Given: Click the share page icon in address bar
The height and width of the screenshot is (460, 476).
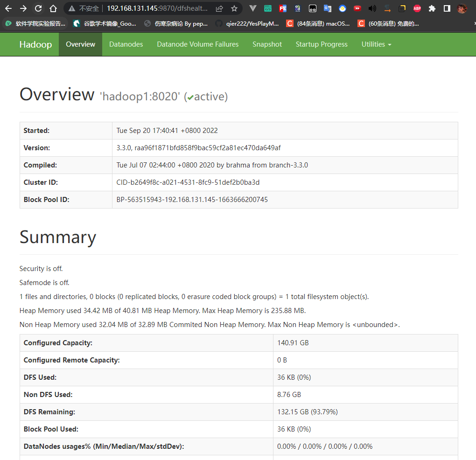Looking at the screenshot, I should click(219, 8).
